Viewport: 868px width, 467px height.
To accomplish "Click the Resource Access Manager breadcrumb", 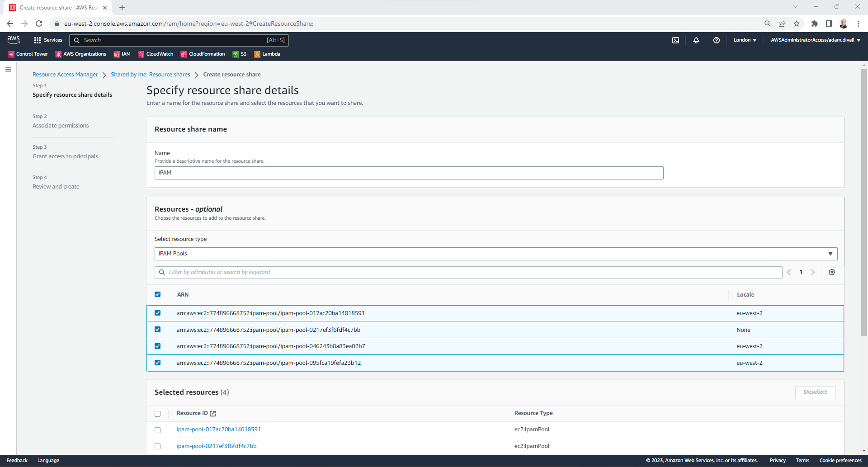I will tap(65, 75).
